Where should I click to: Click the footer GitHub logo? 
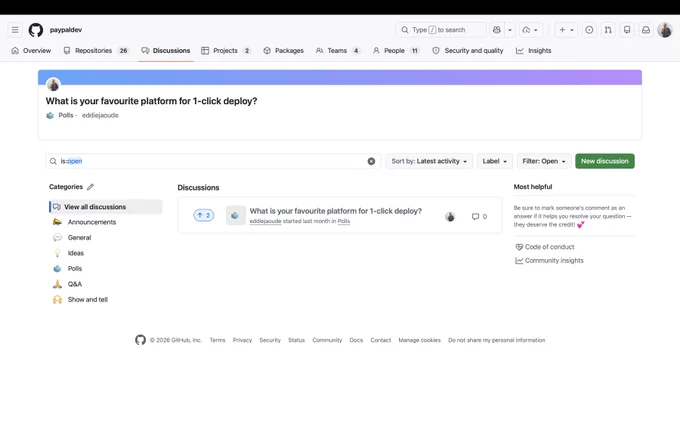pos(141,340)
